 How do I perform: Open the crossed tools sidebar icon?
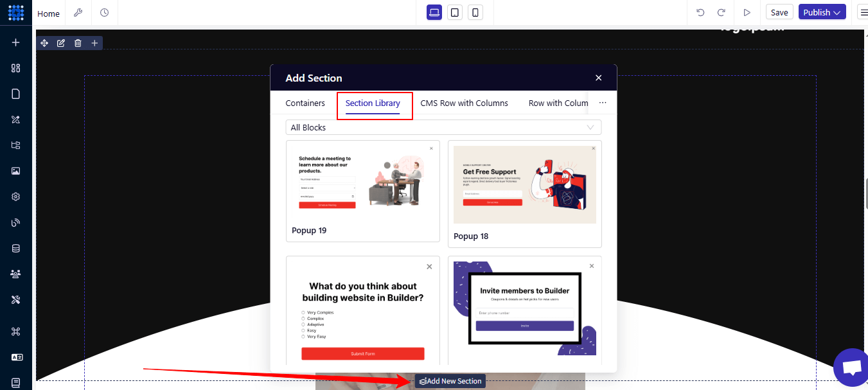click(16, 299)
